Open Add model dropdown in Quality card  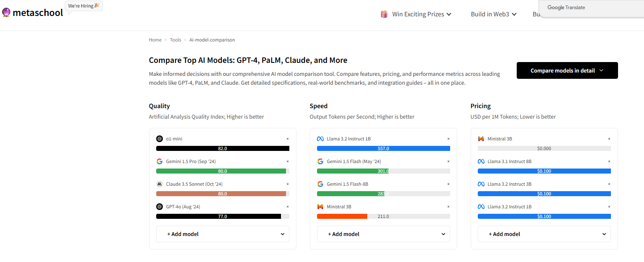(x=223, y=234)
